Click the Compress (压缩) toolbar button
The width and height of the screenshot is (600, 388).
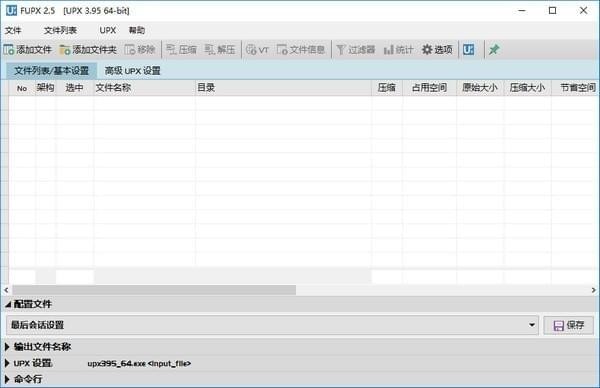(x=181, y=49)
